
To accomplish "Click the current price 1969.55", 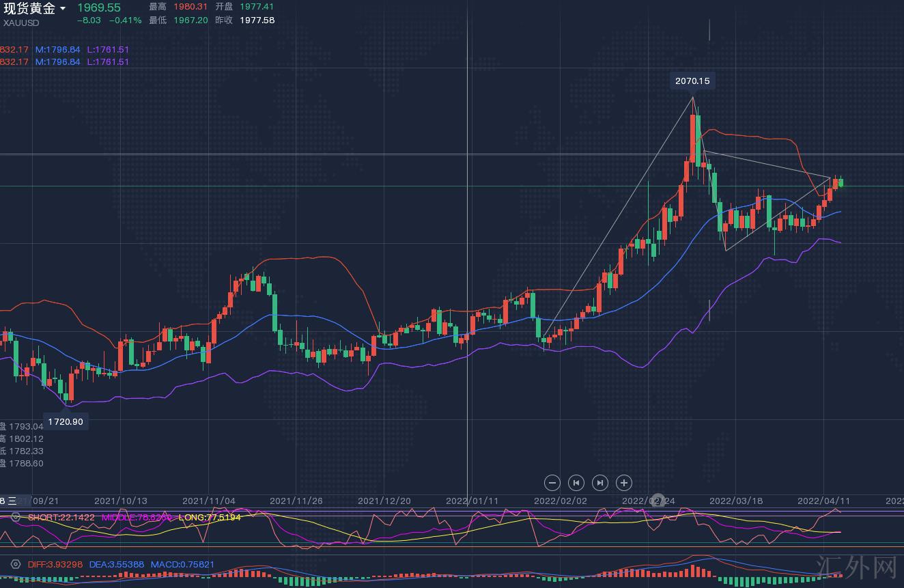I will [x=98, y=8].
